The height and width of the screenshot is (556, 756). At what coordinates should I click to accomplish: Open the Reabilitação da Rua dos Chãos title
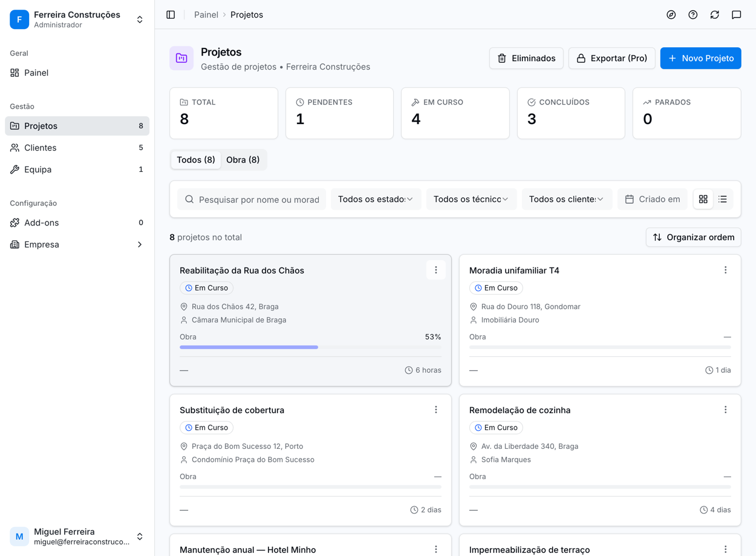(242, 270)
